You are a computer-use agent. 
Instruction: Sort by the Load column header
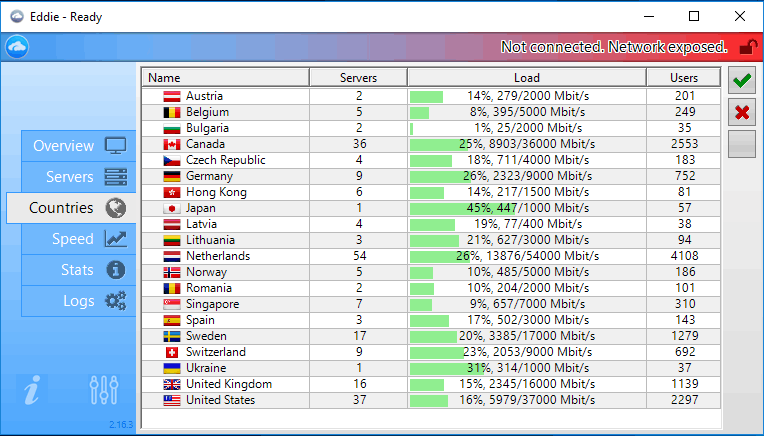tap(527, 78)
